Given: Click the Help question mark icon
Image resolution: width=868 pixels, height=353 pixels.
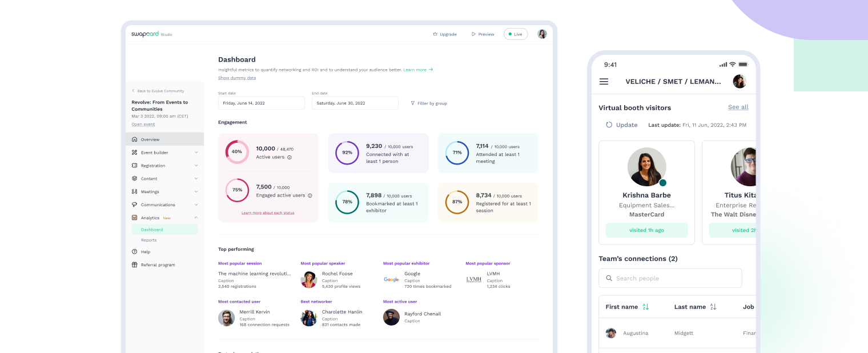Looking at the screenshot, I should 134,252.
